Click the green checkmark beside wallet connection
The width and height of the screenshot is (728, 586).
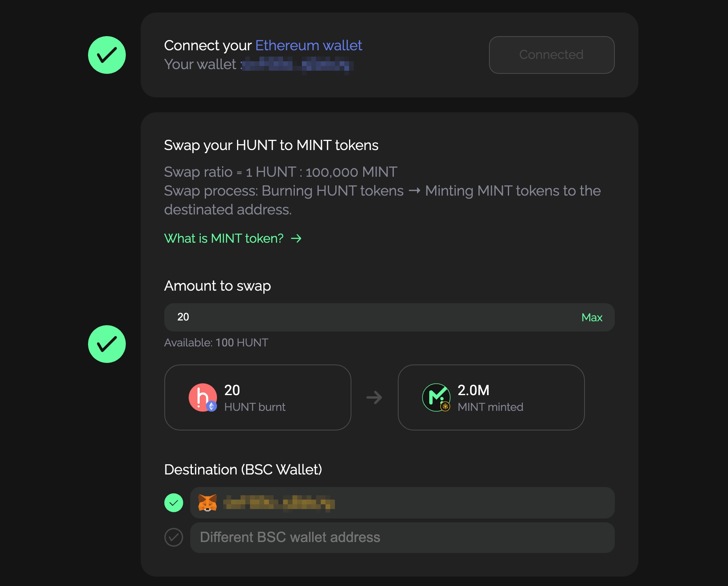coord(107,55)
